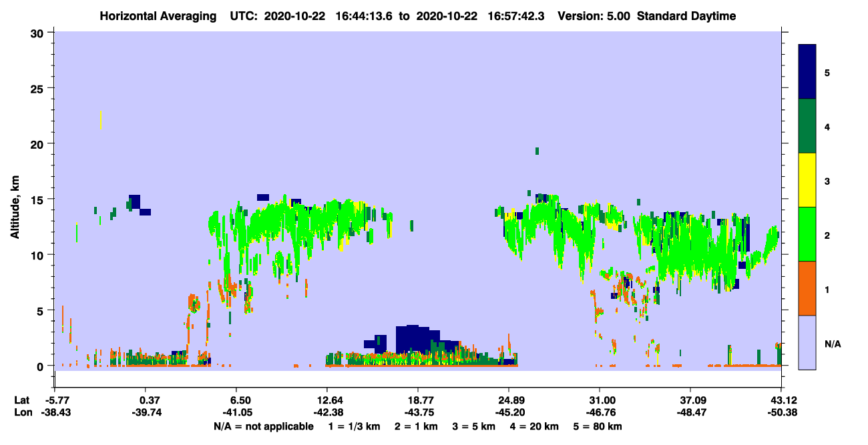
Task: Click the 'Altitude, km' axis label
Action: [15, 208]
